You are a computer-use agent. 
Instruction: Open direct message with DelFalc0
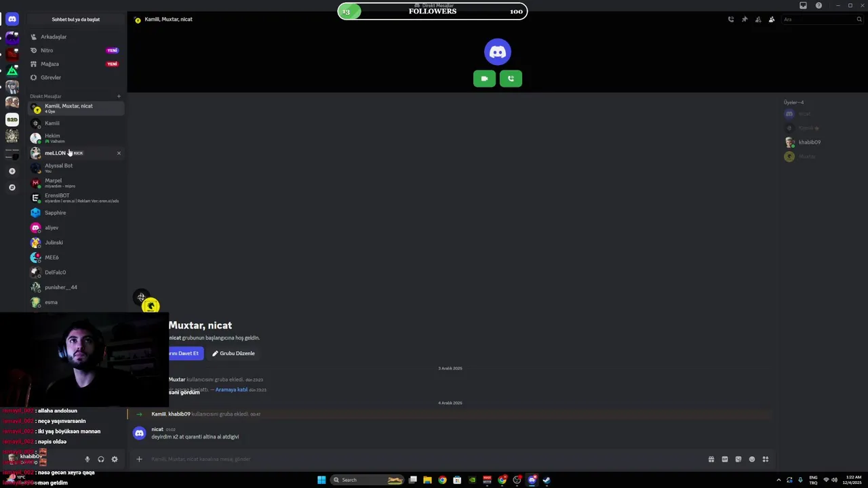tap(75, 272)
